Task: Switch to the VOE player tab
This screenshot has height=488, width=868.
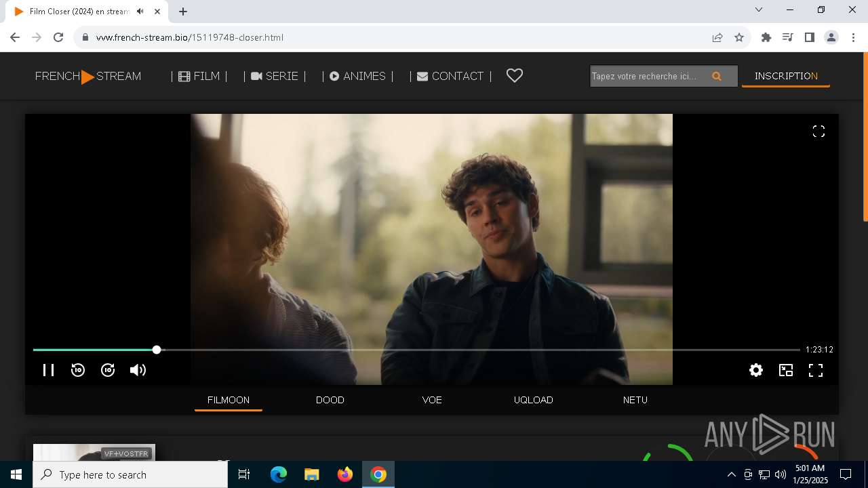Action: [432, 400]
